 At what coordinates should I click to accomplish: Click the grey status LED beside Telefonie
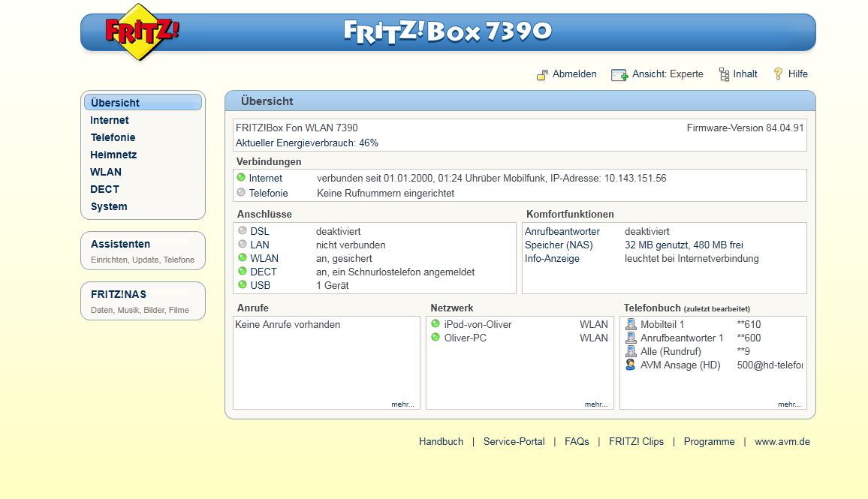[241, 193]
